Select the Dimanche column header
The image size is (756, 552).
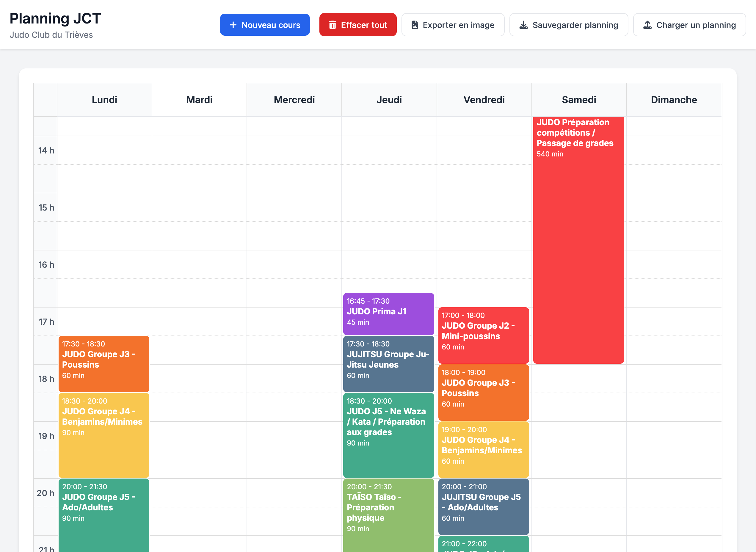point(674,100)
